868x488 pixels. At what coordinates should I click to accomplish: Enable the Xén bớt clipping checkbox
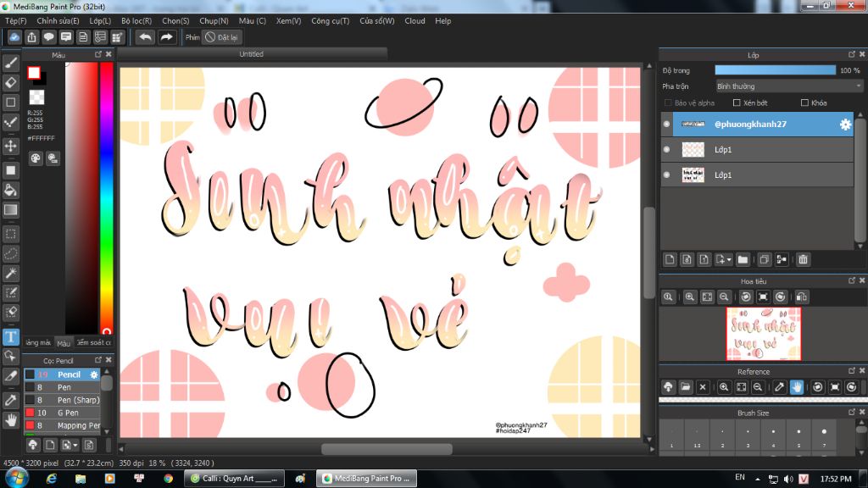tap(737, 103)
